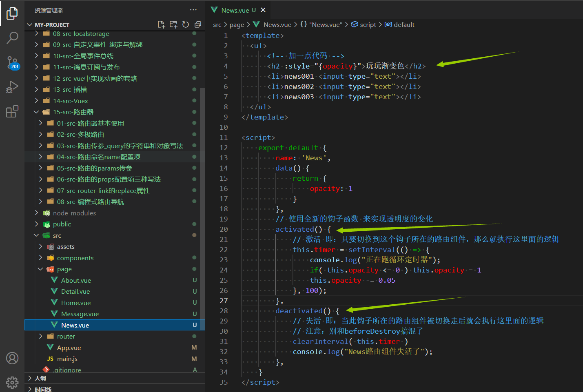Click line number 20 in gutter
The width and height of the screenshot is (583, 392).
point(224,229)
